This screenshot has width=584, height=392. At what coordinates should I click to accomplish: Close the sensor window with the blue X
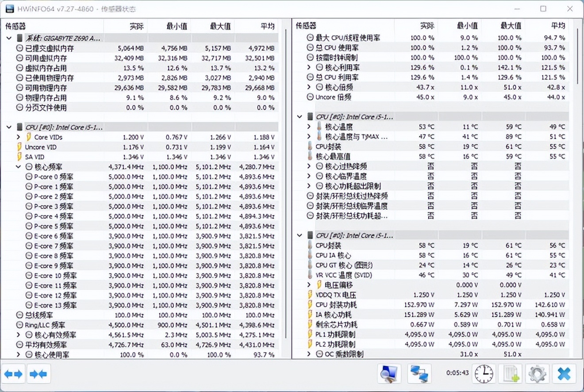coord(564,374)
